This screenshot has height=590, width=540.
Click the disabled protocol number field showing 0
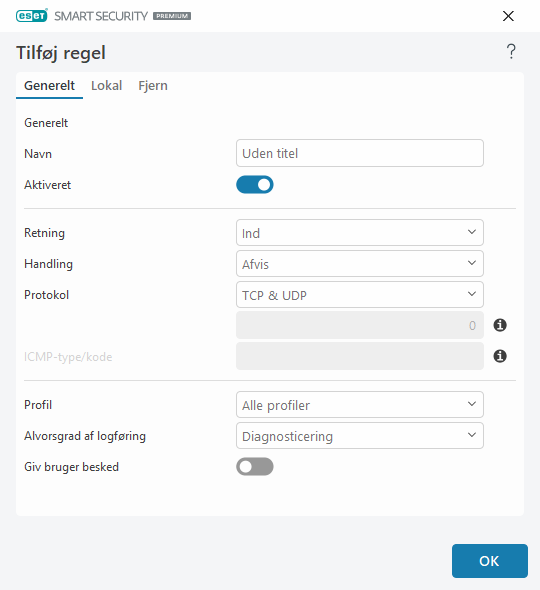pyautogui.click(x=360, y=325)
